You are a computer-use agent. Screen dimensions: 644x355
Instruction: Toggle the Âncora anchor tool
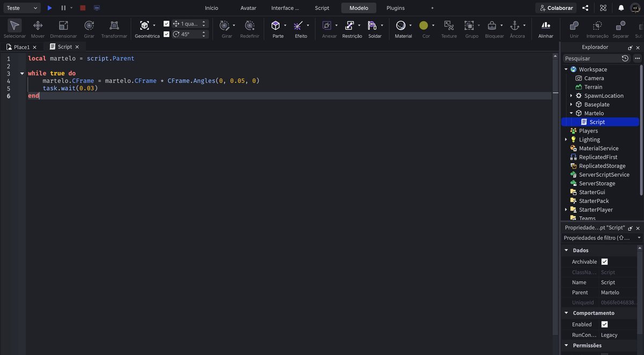click(x=515, y=25)
